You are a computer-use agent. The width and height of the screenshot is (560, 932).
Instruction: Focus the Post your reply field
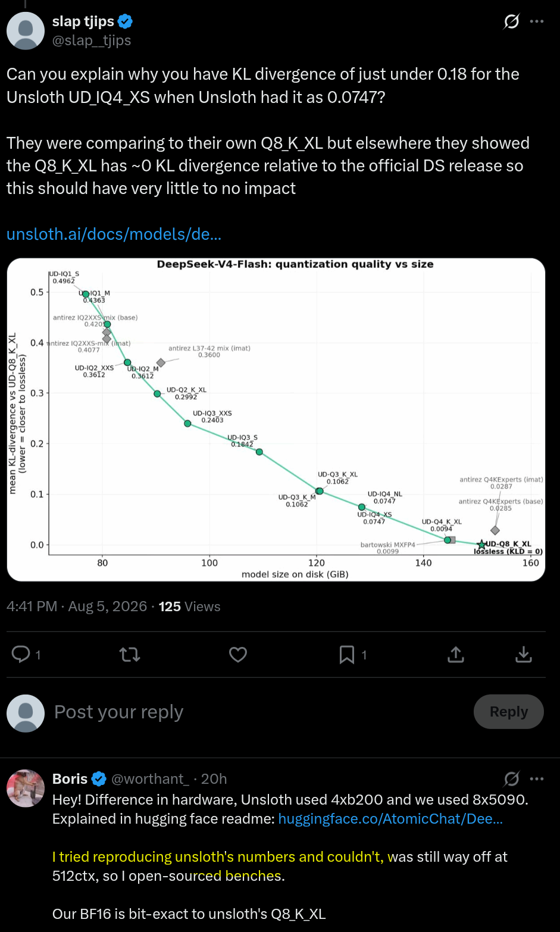256,712
